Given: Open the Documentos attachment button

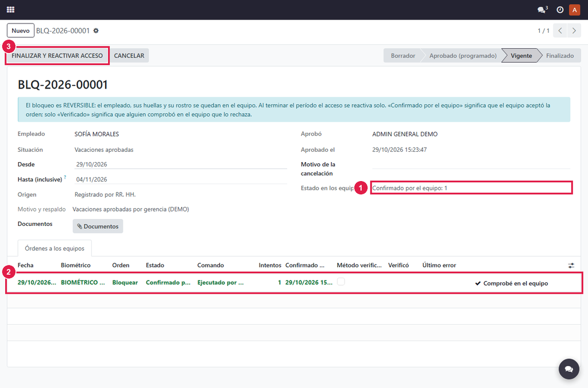Looking at the screenshot, I should coord(98,226).
